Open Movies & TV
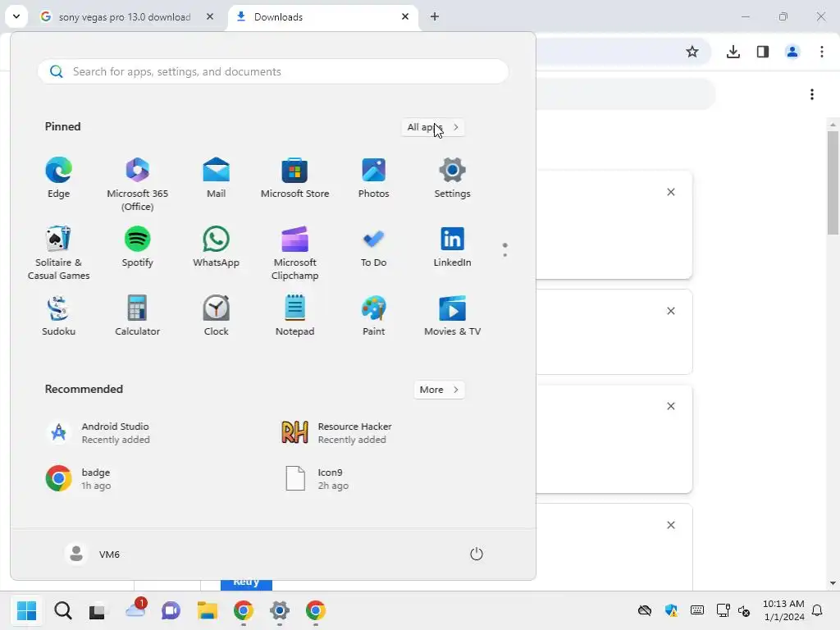The width and height of the screenshot is (840, 630). (452, 316)
